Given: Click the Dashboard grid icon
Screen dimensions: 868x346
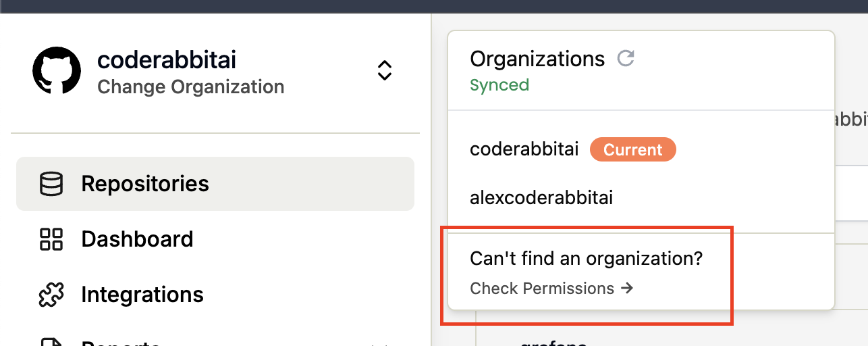Looking at the screenshot, I should coord(52,239).
